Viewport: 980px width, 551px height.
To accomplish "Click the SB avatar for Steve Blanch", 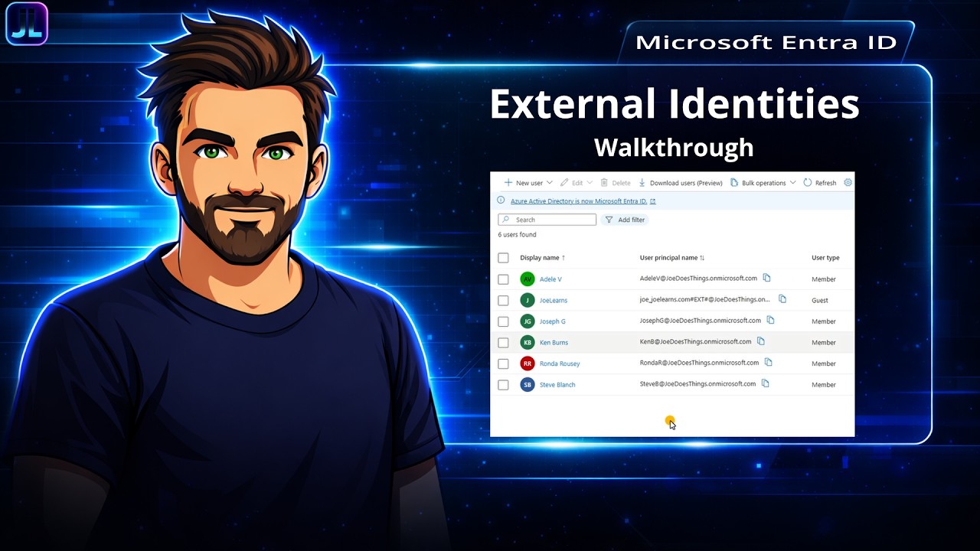I will point(527,384).
